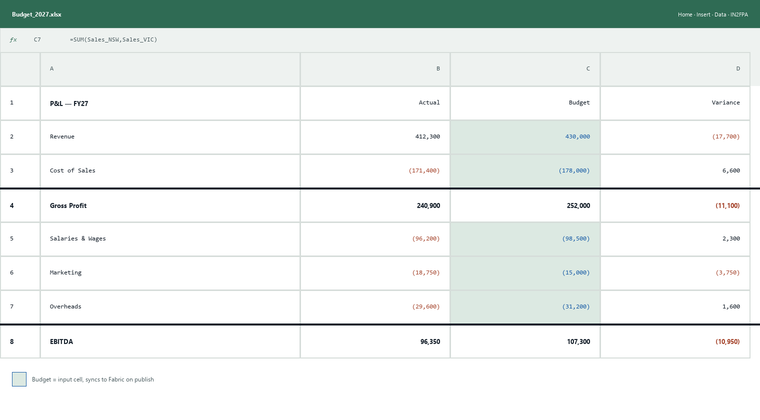This screenshot has width=760, height=420.
Task: Click the C7 name box
Action: click(37, 40)
